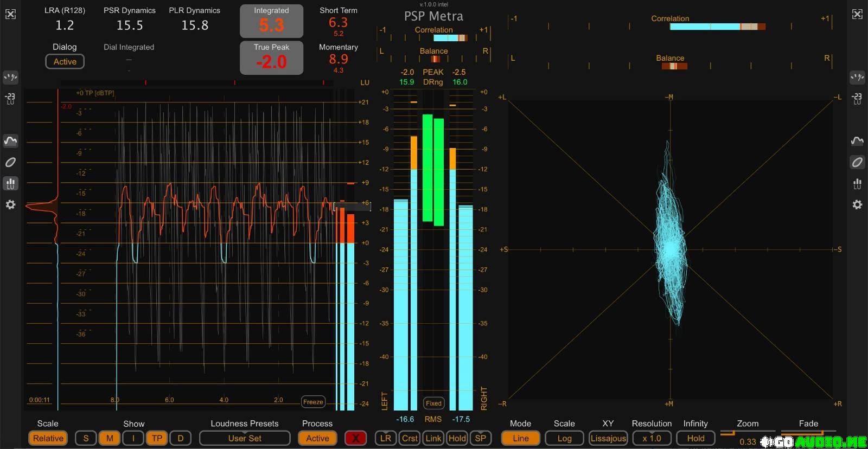Image resolution: width=868 pixels, height=449 pixels.
Task: Open the Resolution x 1.0 dropdown
Action: [652, 438]
